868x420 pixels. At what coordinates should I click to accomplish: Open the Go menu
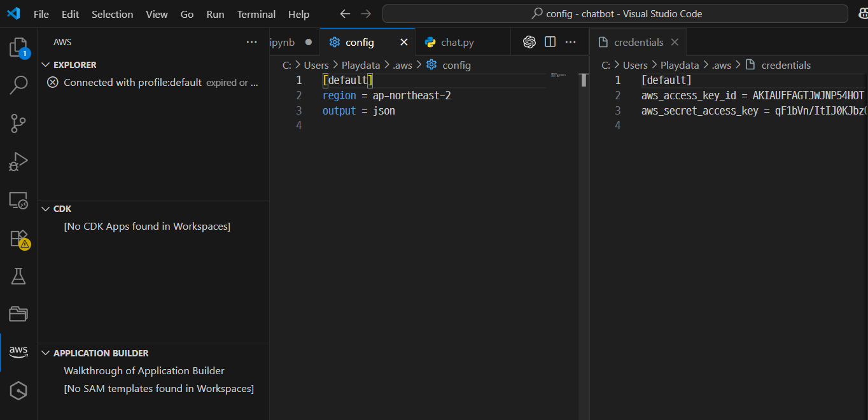tap(187, 14)
